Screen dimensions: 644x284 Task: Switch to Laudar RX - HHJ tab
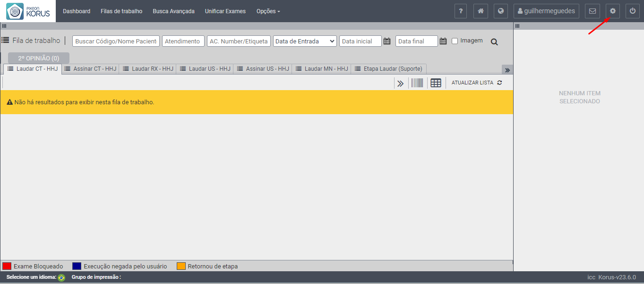click(148, 69)
